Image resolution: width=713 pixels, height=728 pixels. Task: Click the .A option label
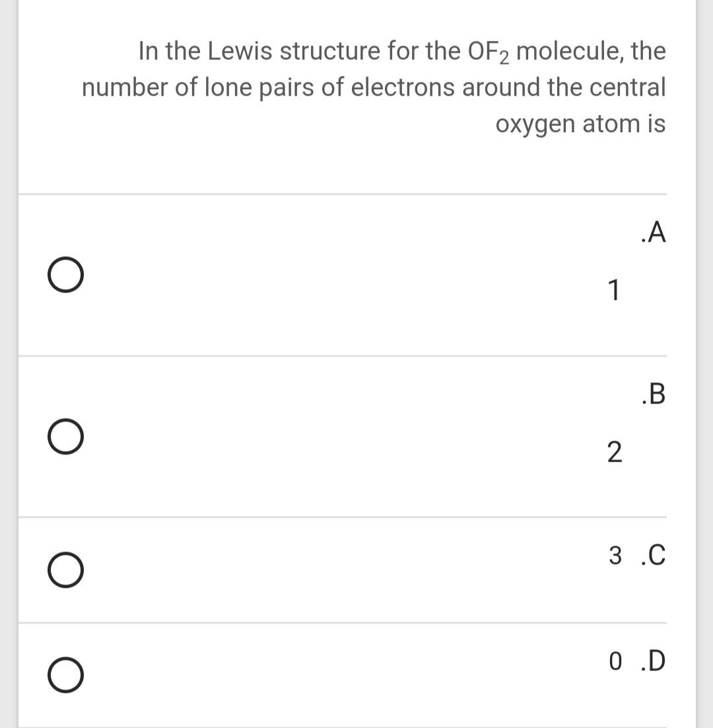[653, 233]
